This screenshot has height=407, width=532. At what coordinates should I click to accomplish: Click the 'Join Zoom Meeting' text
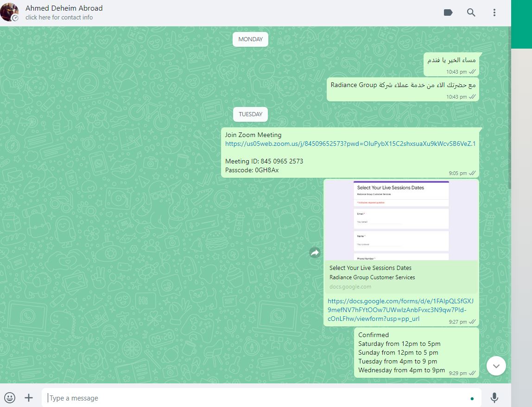coord(253,135)
